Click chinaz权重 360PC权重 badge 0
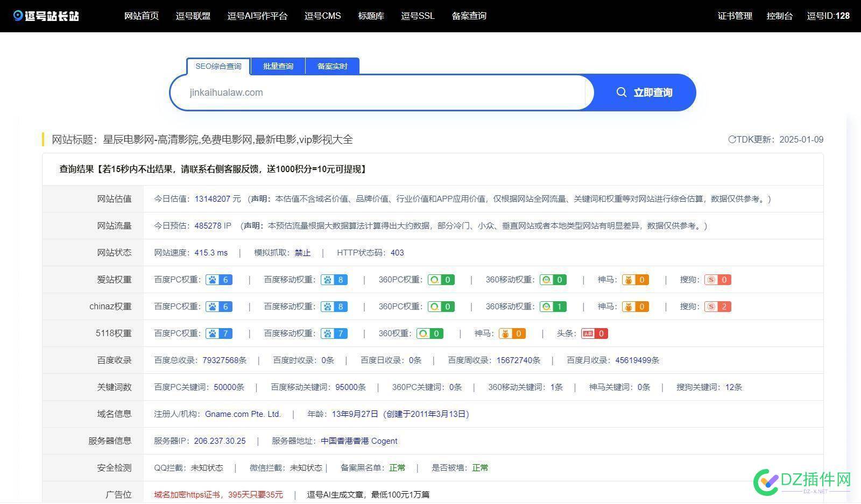The width and height of the screenshot is (861, 504). 441,307
